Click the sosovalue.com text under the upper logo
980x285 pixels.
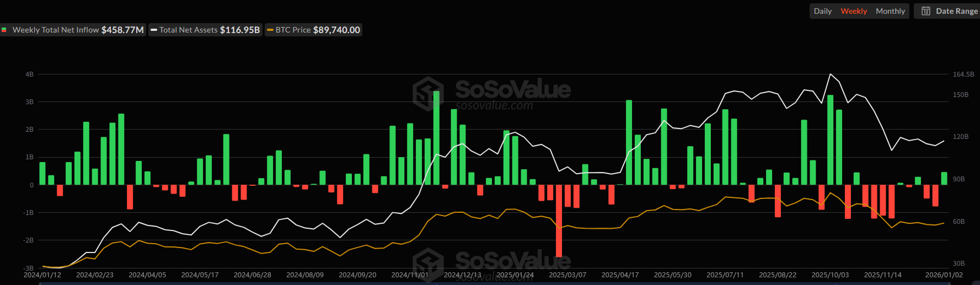click(494, 106)
